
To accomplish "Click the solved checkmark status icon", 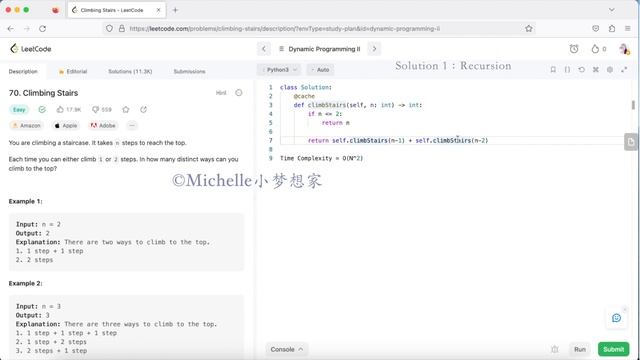I will tap(42, 109).
